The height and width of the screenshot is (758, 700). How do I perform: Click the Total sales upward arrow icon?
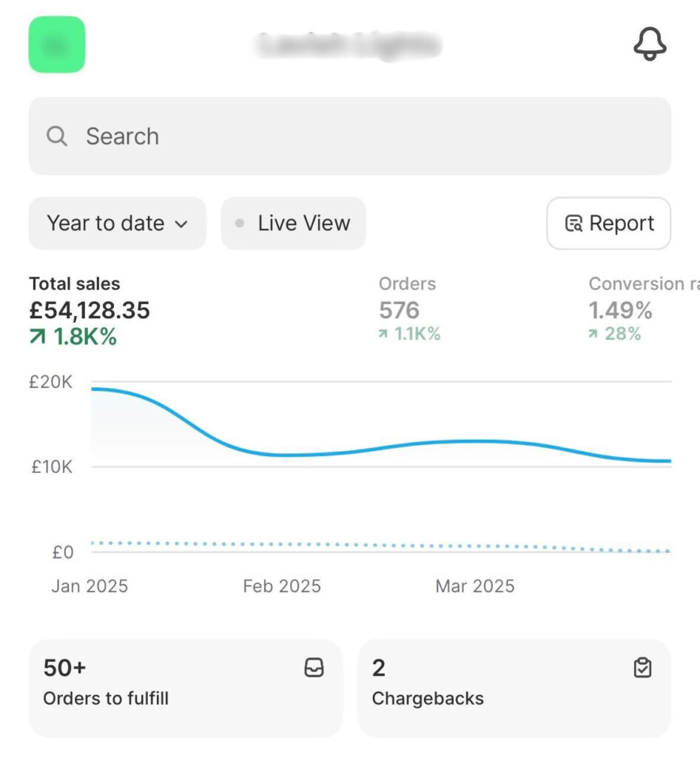tap(37, 338)
